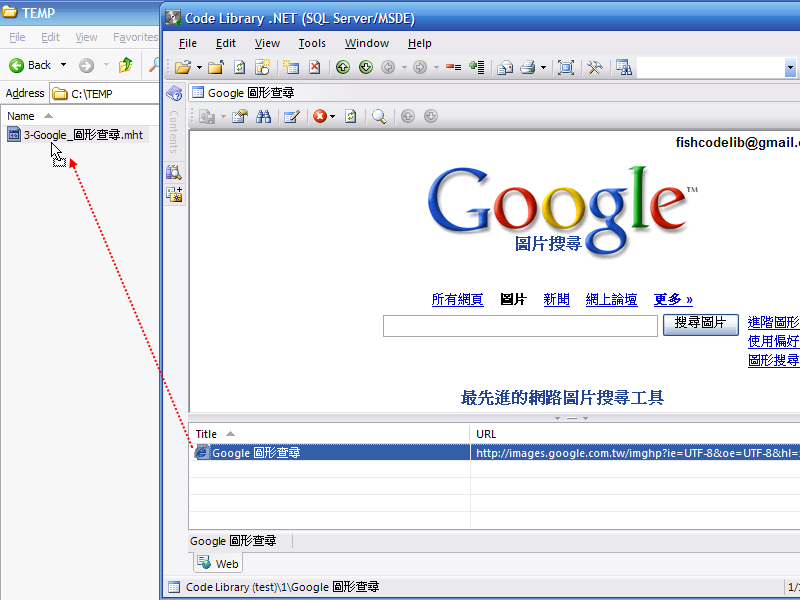Screen dimensions: 800x600
Task: Click the new table window icon
Action: 291,67
